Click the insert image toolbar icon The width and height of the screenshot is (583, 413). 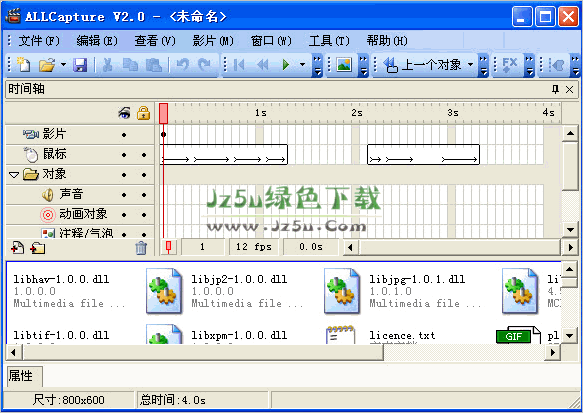(x=344, y=65)
